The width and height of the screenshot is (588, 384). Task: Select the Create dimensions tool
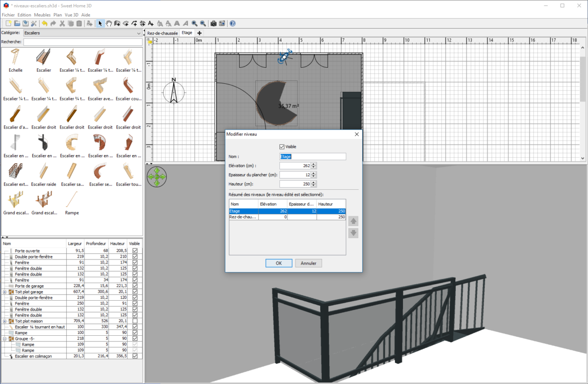click(143, 23)
